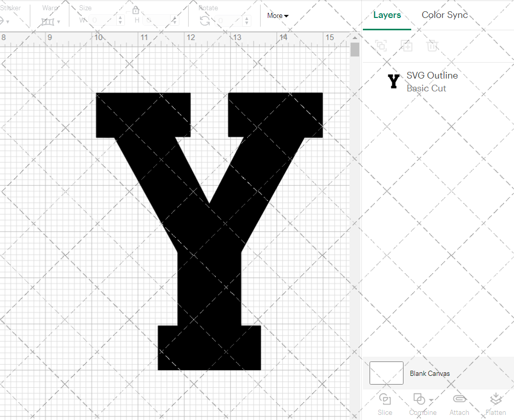Screen dimensions: 514x420
Task: Click the Blank Canvas color swatch
Action: coord(386,373)
